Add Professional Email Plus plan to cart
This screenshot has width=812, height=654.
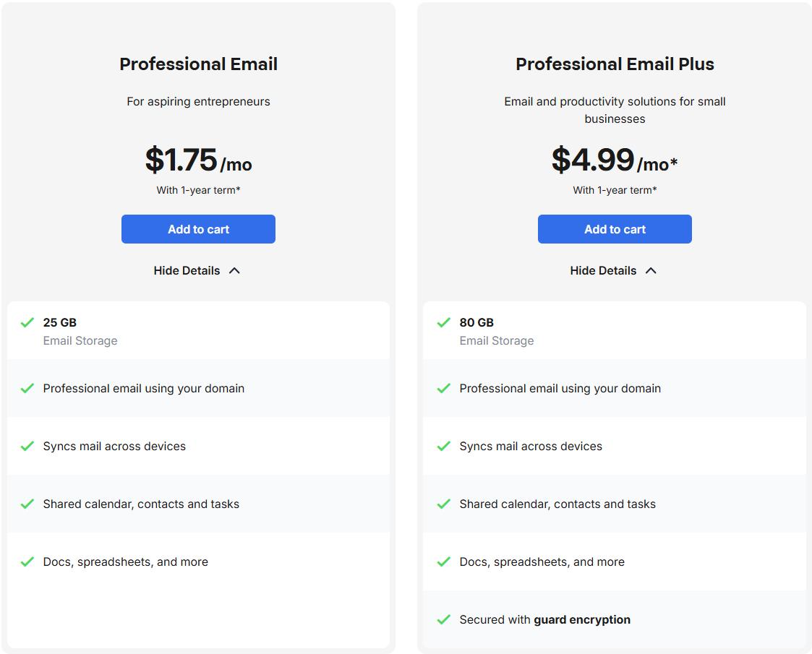point(615,229)
